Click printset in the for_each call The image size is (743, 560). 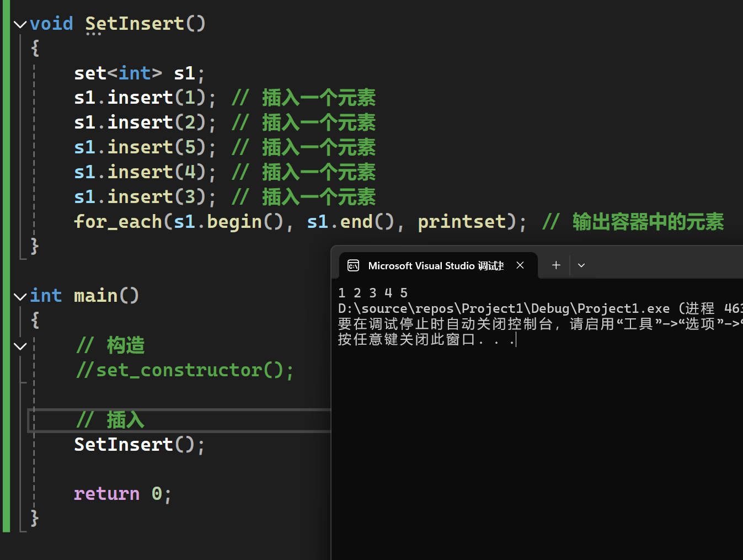tap(462, 222)
